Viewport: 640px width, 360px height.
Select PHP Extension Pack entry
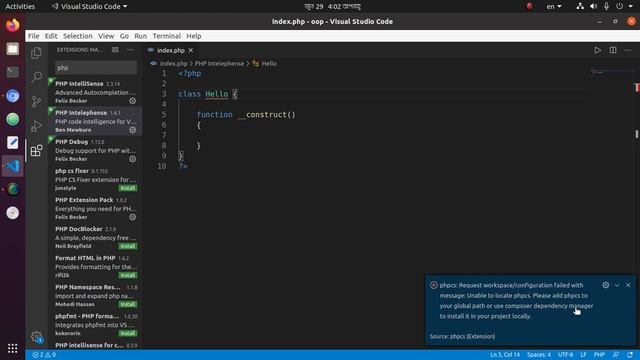95,208
